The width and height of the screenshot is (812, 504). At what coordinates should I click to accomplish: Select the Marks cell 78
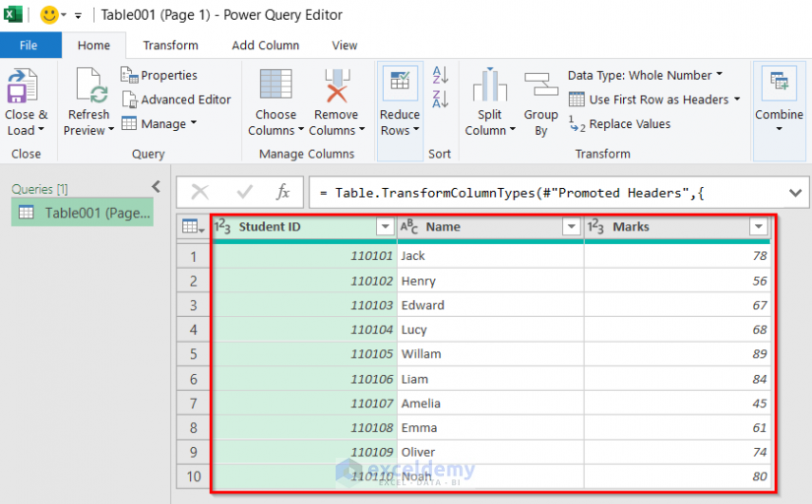tap(677, 256)
